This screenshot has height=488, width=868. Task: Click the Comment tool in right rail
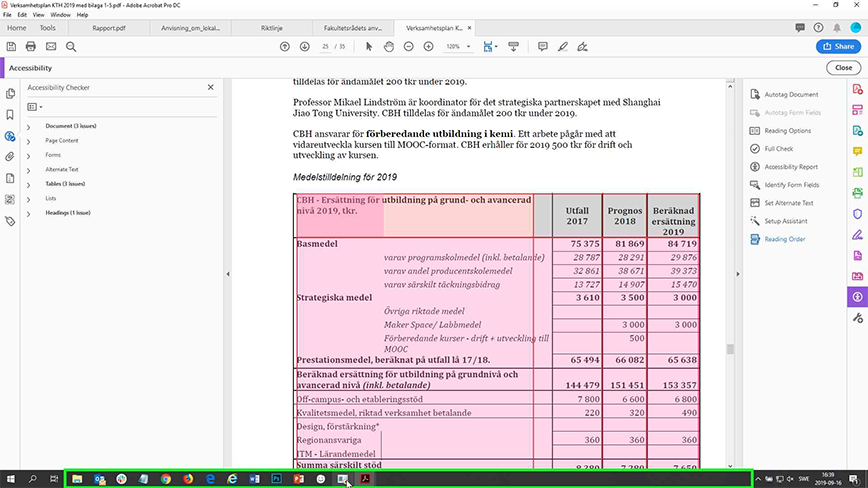[x=858, y=151]
